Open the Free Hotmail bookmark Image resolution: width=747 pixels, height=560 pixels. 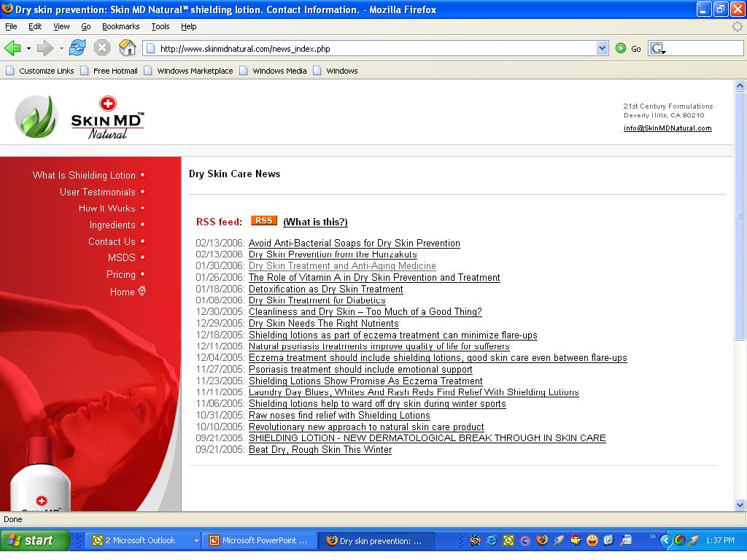[x=109, y=71]
